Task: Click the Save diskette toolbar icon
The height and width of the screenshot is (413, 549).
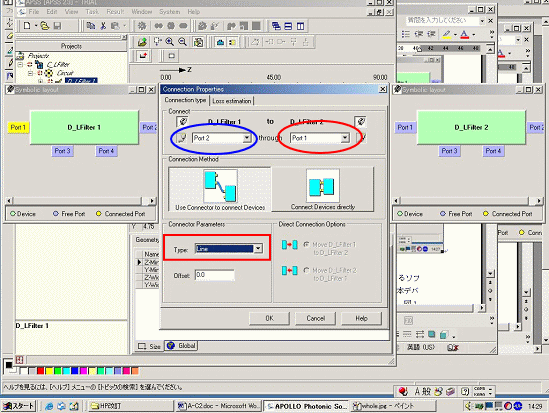Action: [57, 26]
